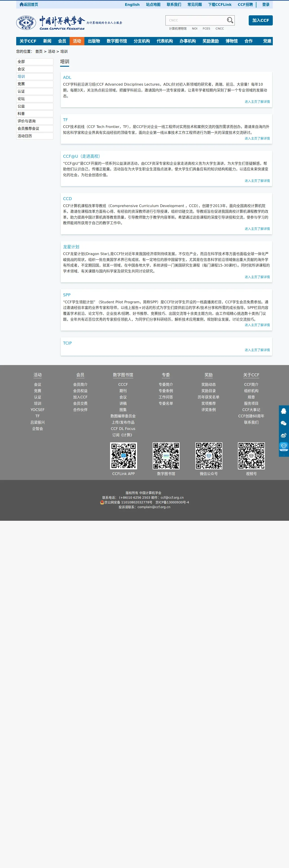Open the FCES quick link under search
The image size is (289, 868).
pos(206,29)
